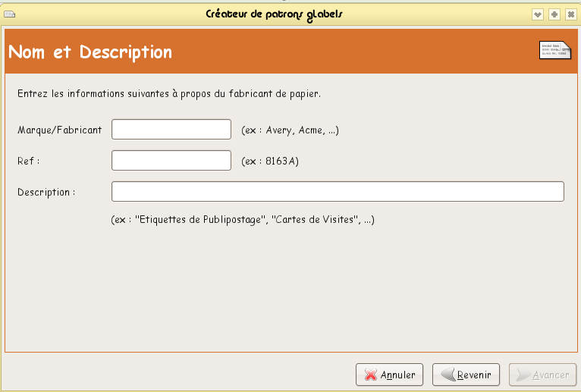This screenshot has height=392, width=581.
Task: Select the Description text box
Action: [338, 192]
